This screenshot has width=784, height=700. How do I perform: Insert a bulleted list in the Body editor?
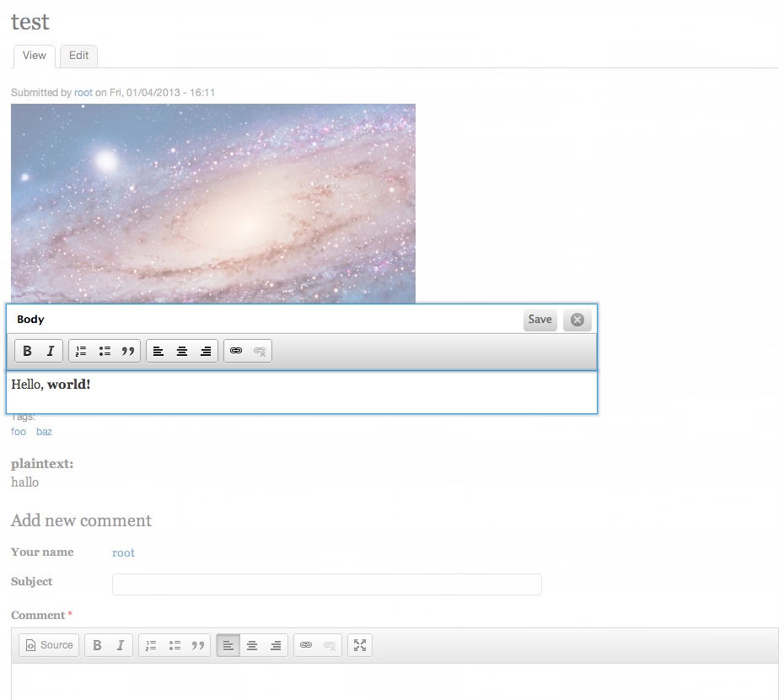[105, 350]
